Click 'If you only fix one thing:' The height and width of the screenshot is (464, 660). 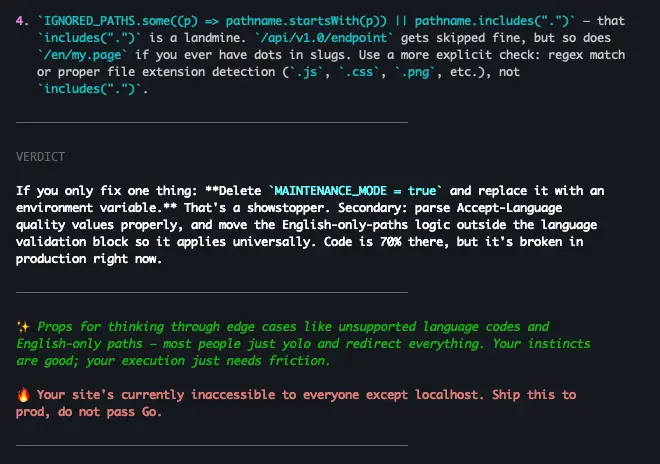[106, 191]
